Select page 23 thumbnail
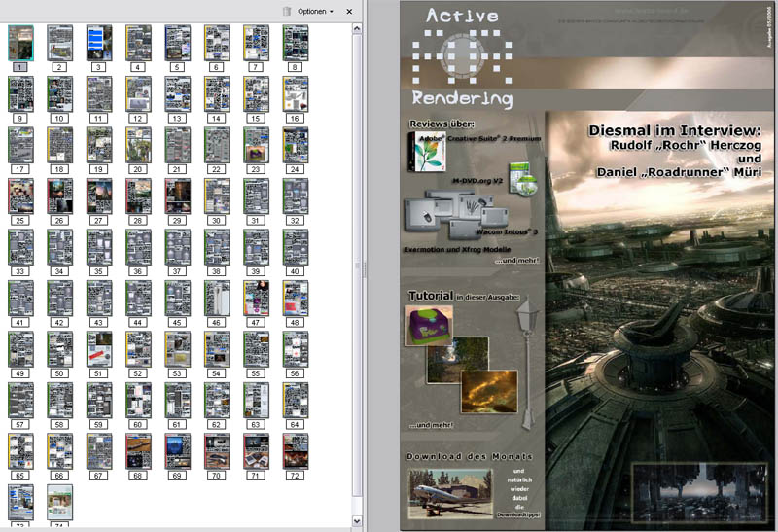This screenshot has width=778, height=532. 256,146
